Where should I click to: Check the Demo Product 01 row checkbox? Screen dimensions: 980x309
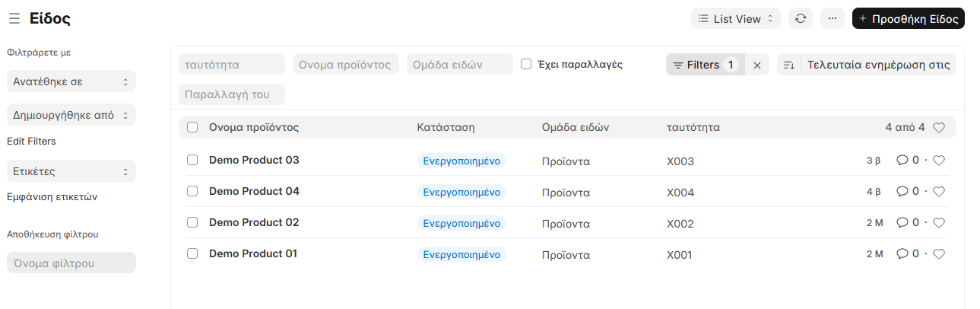[x=192, y=253]
